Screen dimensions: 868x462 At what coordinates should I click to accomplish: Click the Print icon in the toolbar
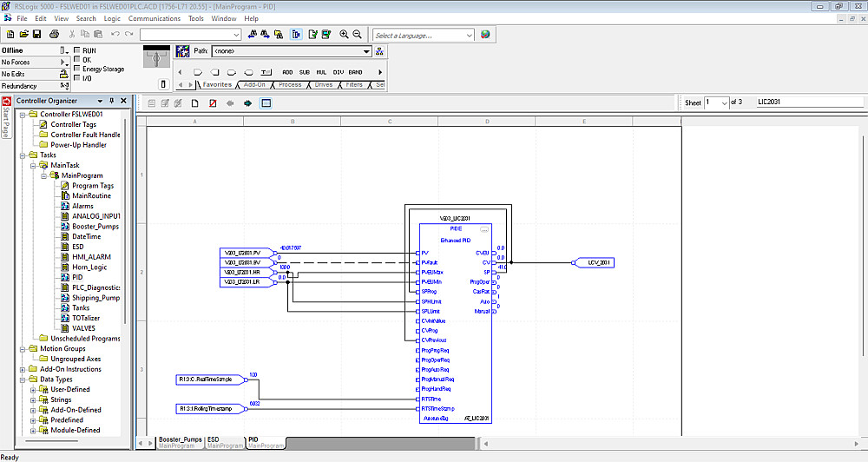point(54,35)
